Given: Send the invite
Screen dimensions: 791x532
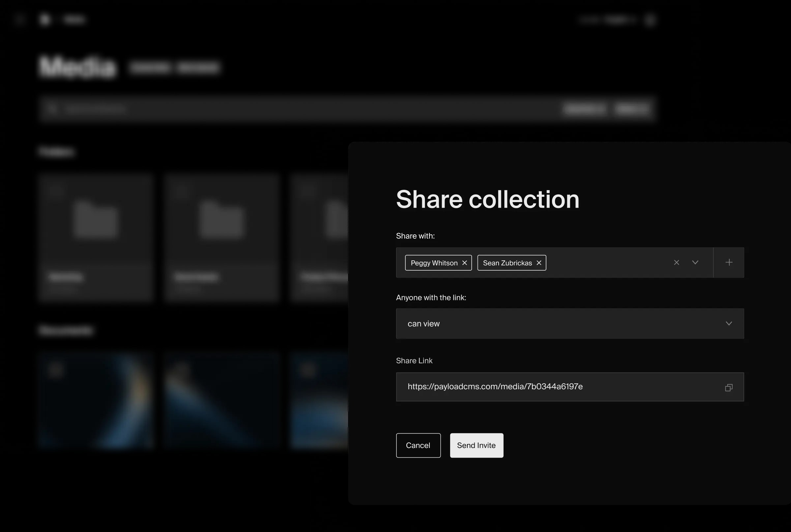Looking at the screenshot, I should (x=477, y=445).
